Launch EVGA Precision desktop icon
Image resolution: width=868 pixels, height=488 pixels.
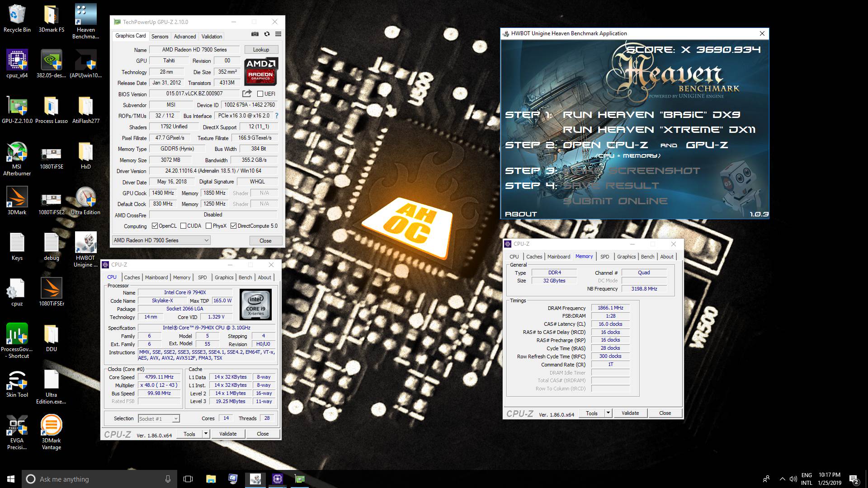(17, 432)
